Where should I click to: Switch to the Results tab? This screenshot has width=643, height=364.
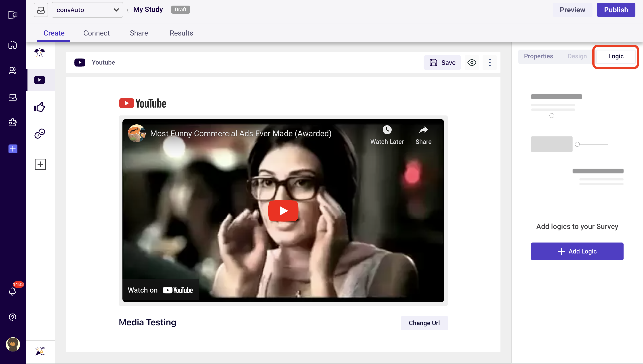coord(181,33)
